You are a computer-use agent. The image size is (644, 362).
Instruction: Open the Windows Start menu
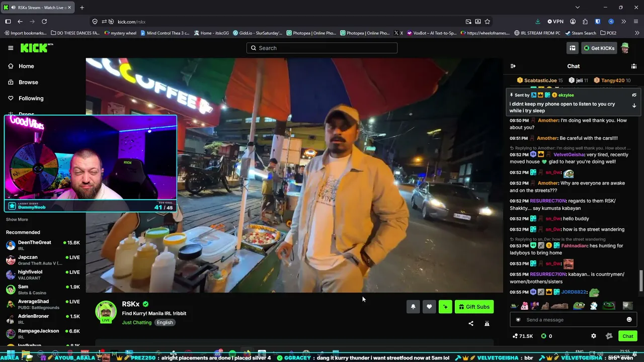click(11, 354)
